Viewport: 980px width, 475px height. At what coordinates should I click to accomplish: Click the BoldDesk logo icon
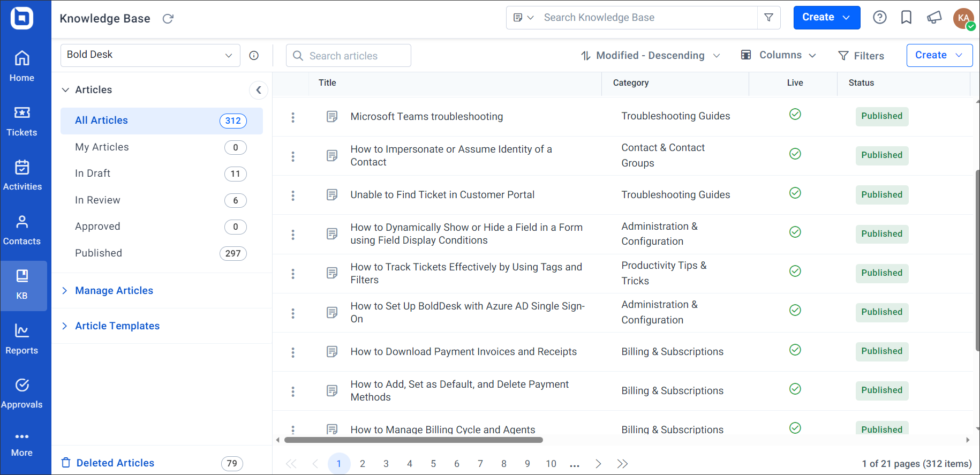(22, 18)
